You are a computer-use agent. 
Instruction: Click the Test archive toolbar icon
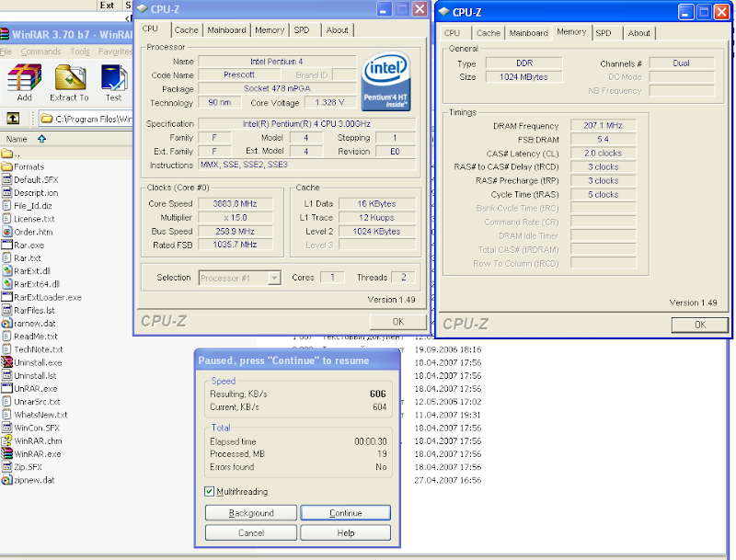pos(113,77)
